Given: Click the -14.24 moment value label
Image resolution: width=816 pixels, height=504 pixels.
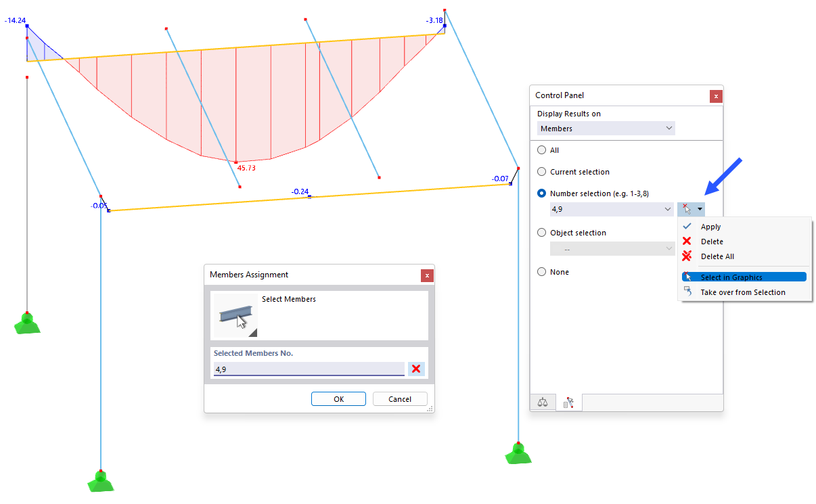Looking at the screenshot, I should (15, 21).
